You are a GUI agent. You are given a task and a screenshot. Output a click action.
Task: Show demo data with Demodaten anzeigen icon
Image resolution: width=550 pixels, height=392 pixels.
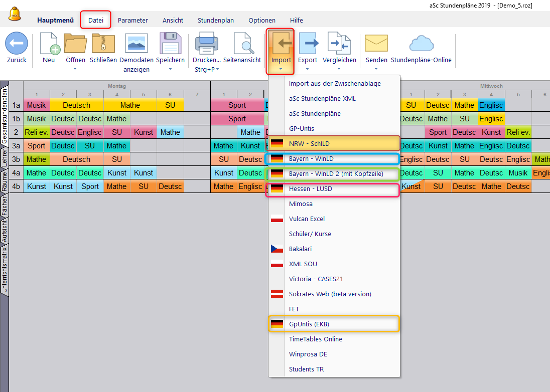tap(136, 44)
